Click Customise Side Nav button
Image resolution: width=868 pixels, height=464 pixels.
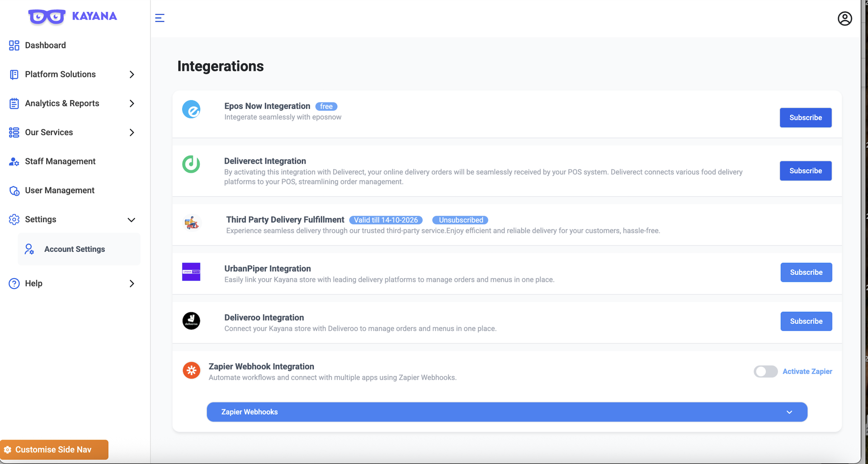(x=54, y=450)
